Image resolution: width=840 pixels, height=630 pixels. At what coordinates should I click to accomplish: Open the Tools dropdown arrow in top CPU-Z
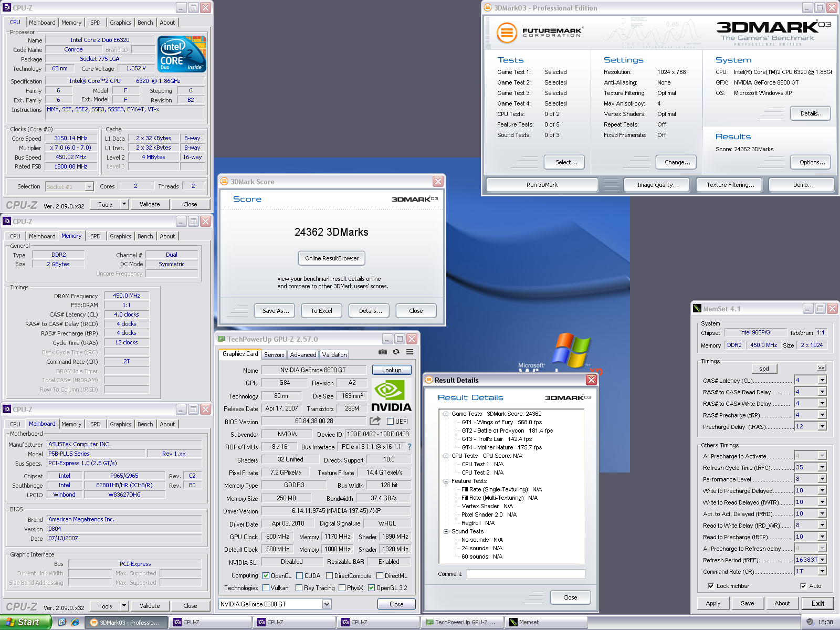(124, 204)
